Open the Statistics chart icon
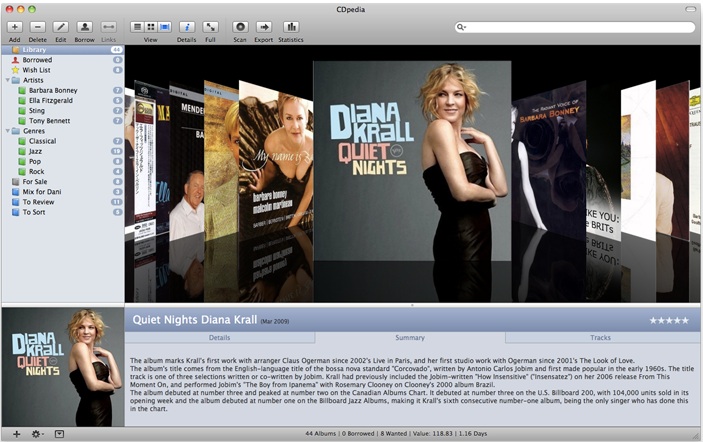The width and height of the screenshot is (703, 442). click(291, 26)
